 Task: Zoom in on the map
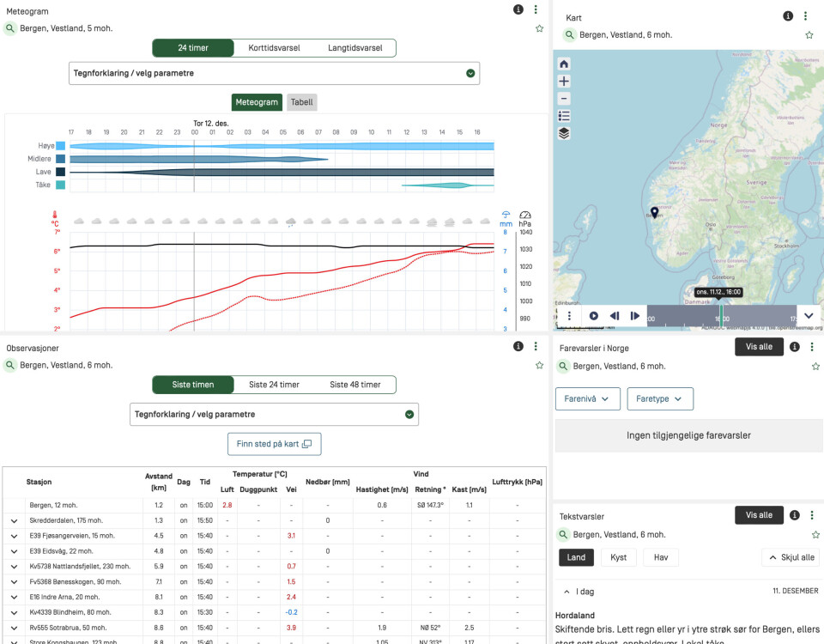[x=564, y=81]
